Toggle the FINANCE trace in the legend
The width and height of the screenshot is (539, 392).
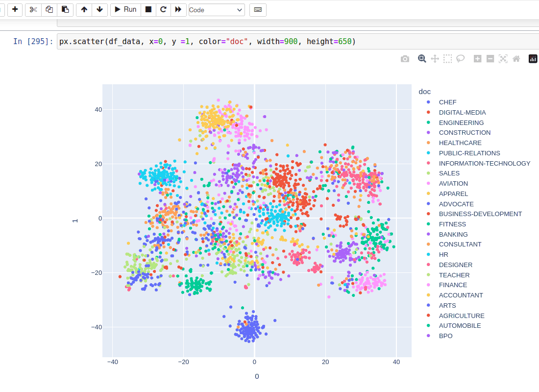tap(453, 285)
